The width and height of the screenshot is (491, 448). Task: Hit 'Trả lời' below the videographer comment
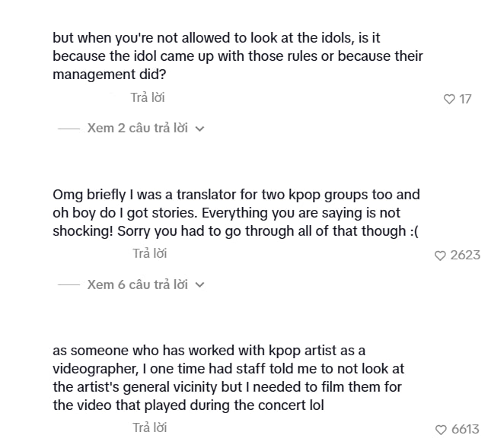coord(149,427)
